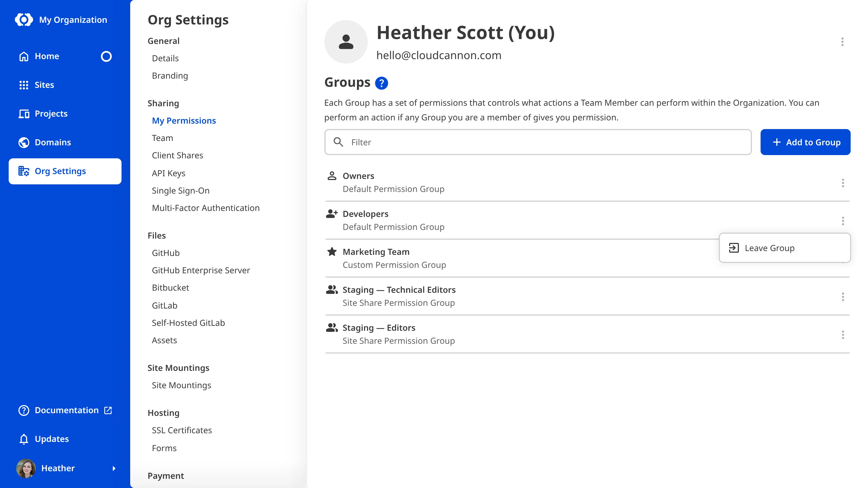
Task: Select My Permissions in Sharing
Action: [184, 121]
